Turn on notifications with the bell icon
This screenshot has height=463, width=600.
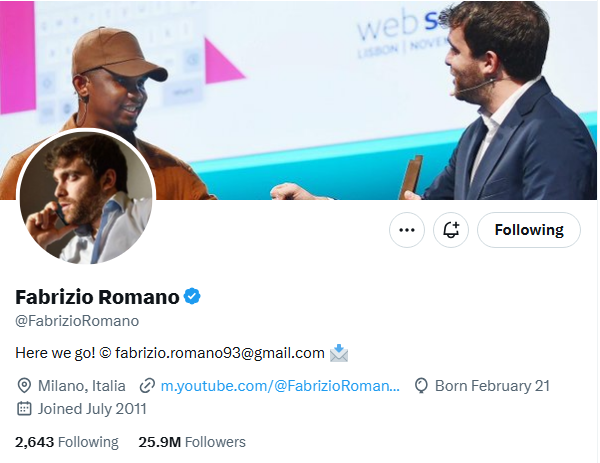(x=451, y=230)
